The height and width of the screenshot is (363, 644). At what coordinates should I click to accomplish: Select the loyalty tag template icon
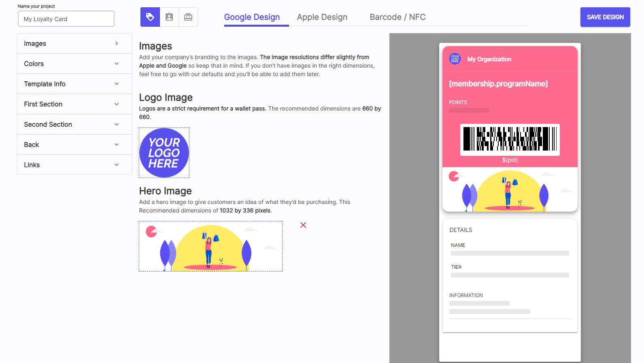(150, 17)
